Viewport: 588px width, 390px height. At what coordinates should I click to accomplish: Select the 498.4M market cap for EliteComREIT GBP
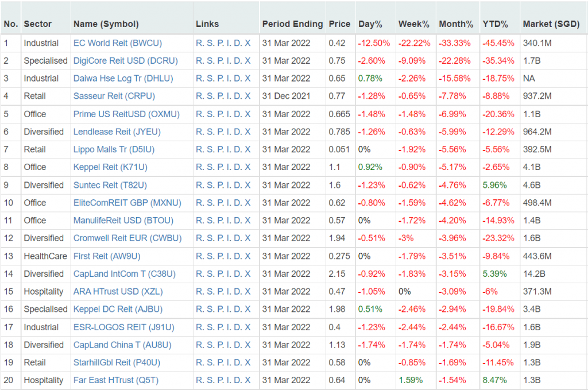coord(537,203)
